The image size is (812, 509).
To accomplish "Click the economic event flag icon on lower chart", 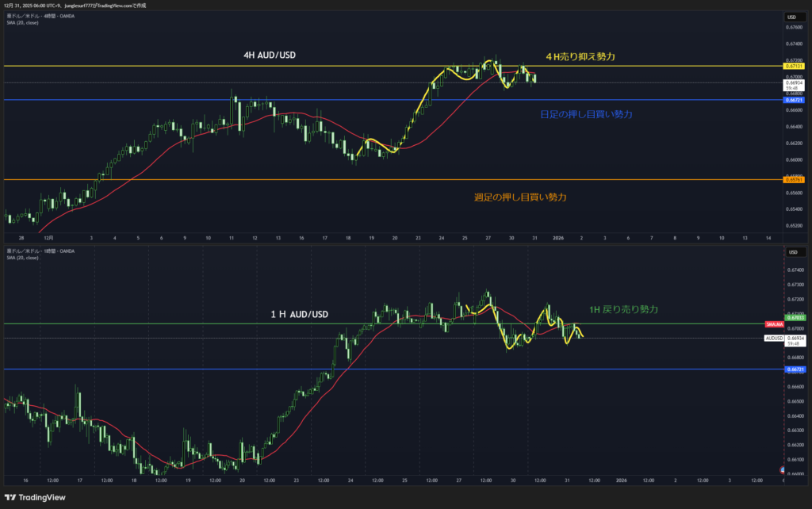I will [783, 469].
